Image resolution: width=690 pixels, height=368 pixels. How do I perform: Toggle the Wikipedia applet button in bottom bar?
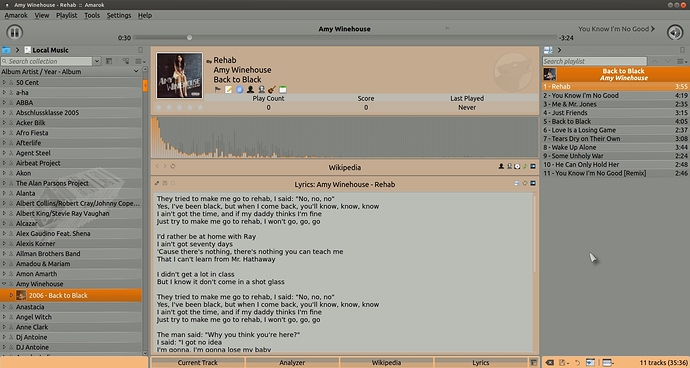click(386, 363)
